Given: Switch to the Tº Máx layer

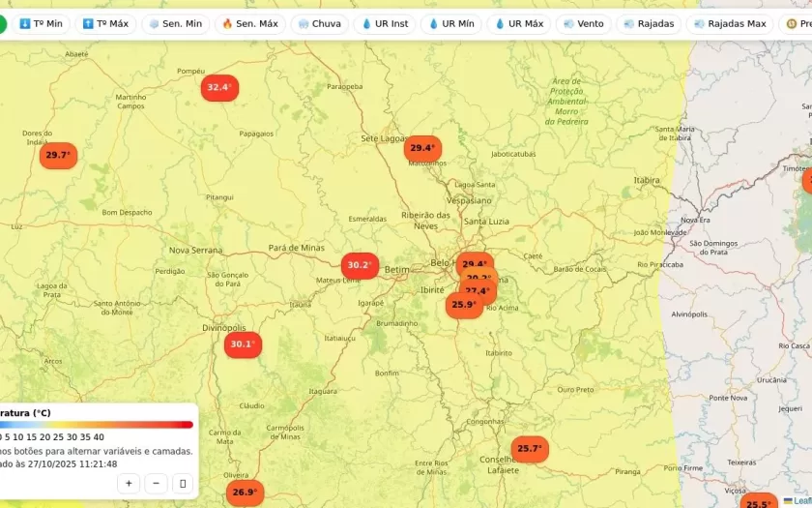Looking at the screenshot, I should coord(105,23).
